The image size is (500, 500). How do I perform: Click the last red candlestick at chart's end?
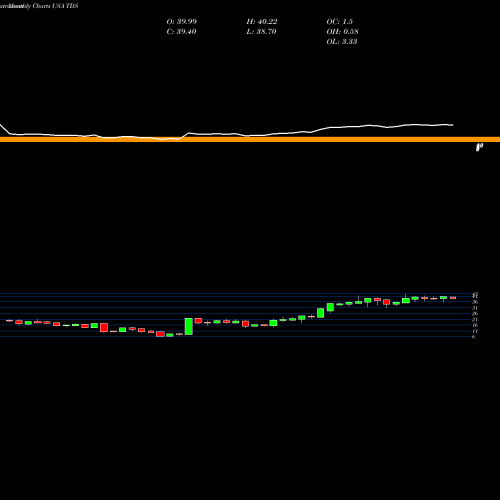click(453, 298)
